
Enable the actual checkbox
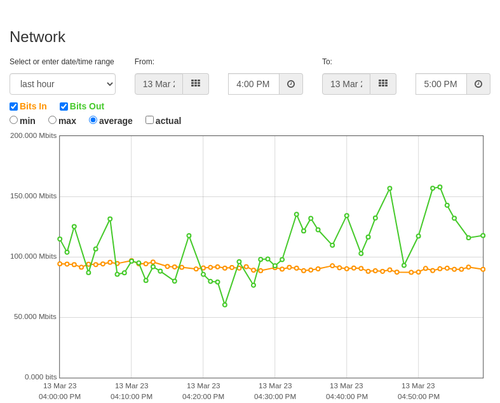[150, 120]
